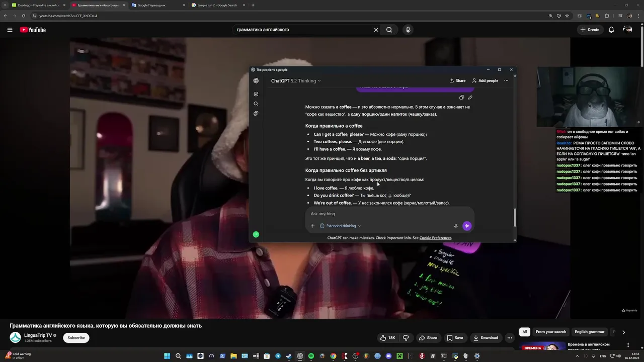644x362 pixels.
Task: Start YouTube voice search microphone
Action: coord(408,30)
